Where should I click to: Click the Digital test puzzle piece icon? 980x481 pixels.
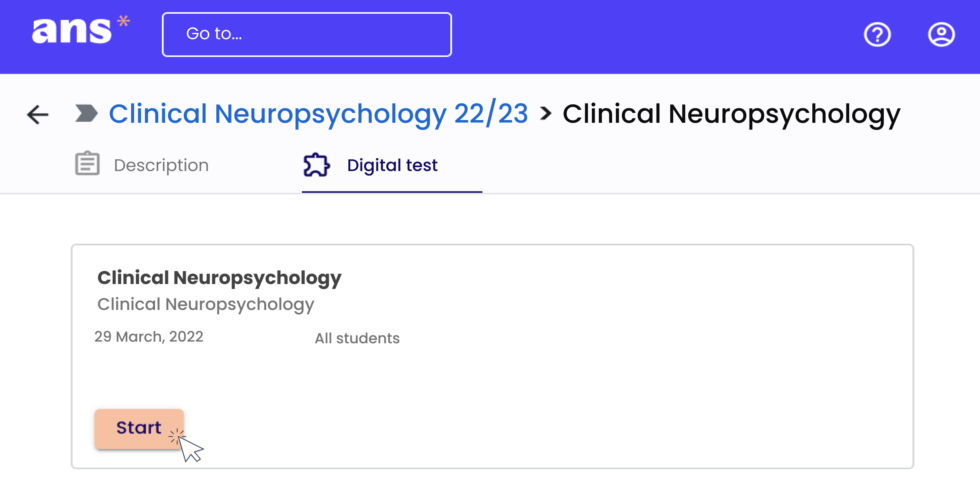[x=316, y=165]
